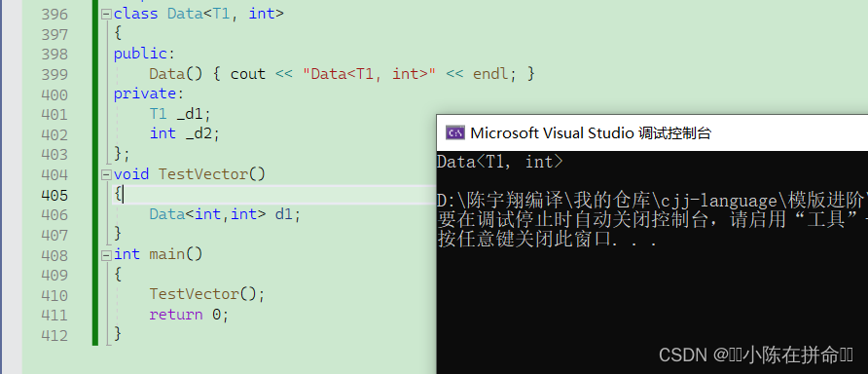The height and width of the screenshot is (374, 868).
Task: Click the 'public:' keyword in code
Action: [x=144, y=55]
